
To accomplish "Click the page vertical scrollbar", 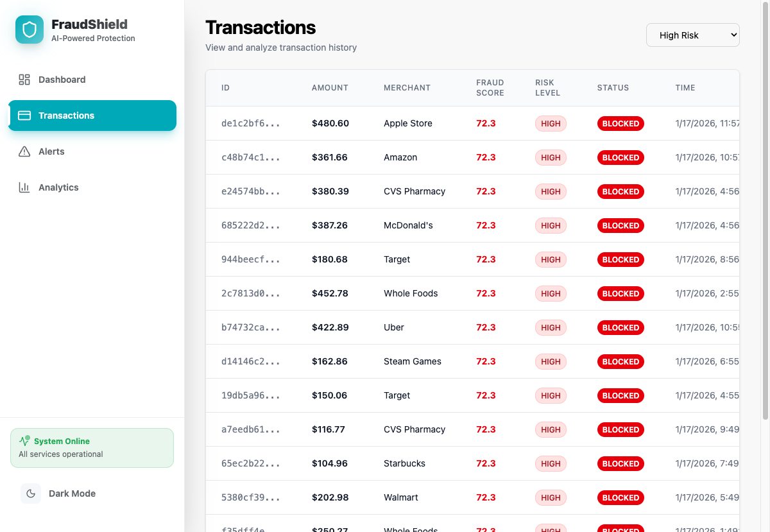I will tap(765, 210).
